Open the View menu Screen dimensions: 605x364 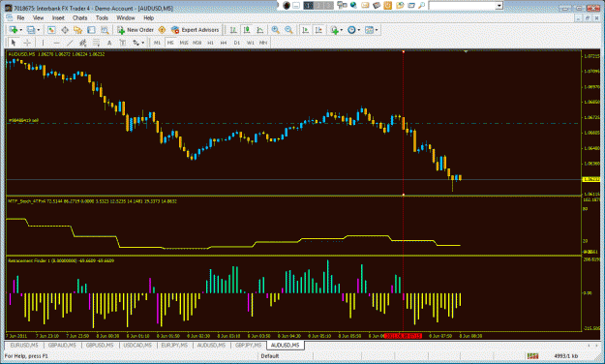[x=38, y=17]
